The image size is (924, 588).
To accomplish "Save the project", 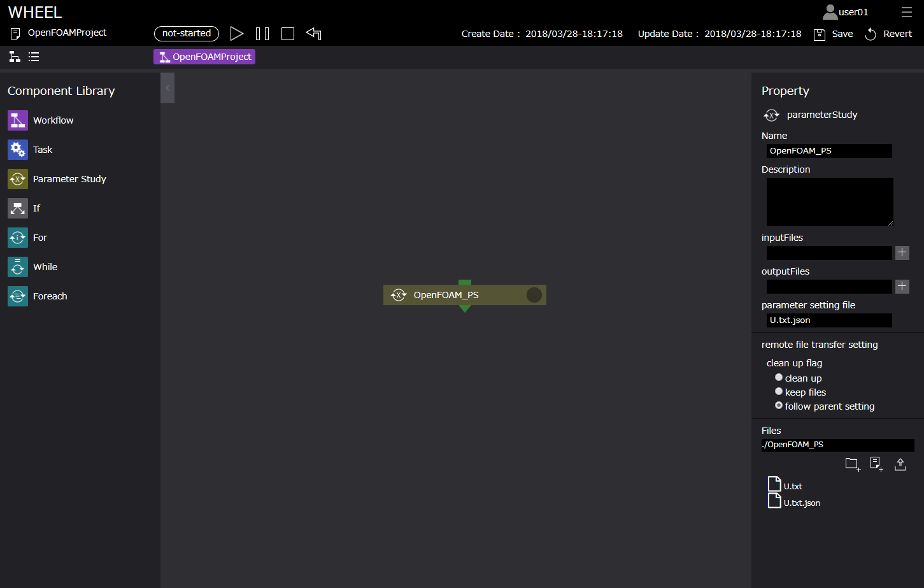I will [x=834, y=34].
